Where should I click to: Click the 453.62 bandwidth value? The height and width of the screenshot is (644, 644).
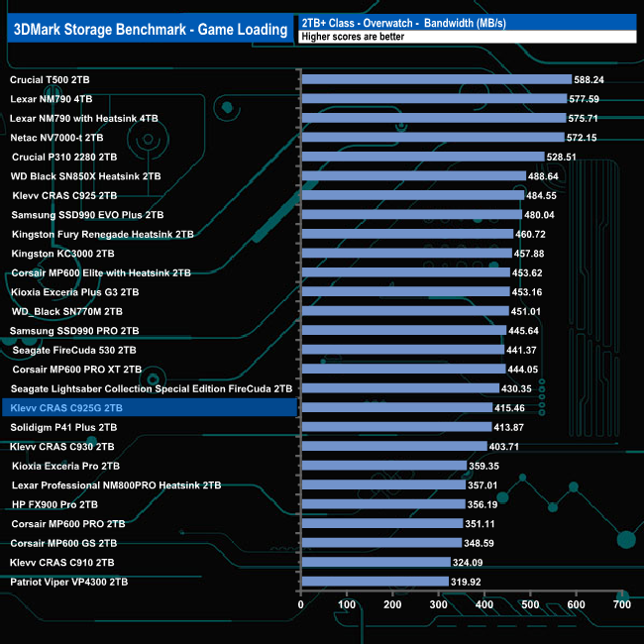click(527, 272)
